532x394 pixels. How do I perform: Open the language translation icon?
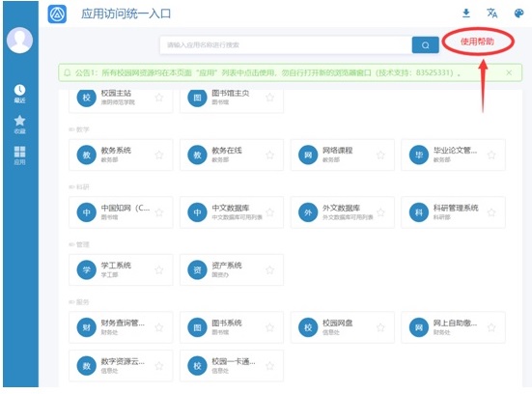pos(492,14)
